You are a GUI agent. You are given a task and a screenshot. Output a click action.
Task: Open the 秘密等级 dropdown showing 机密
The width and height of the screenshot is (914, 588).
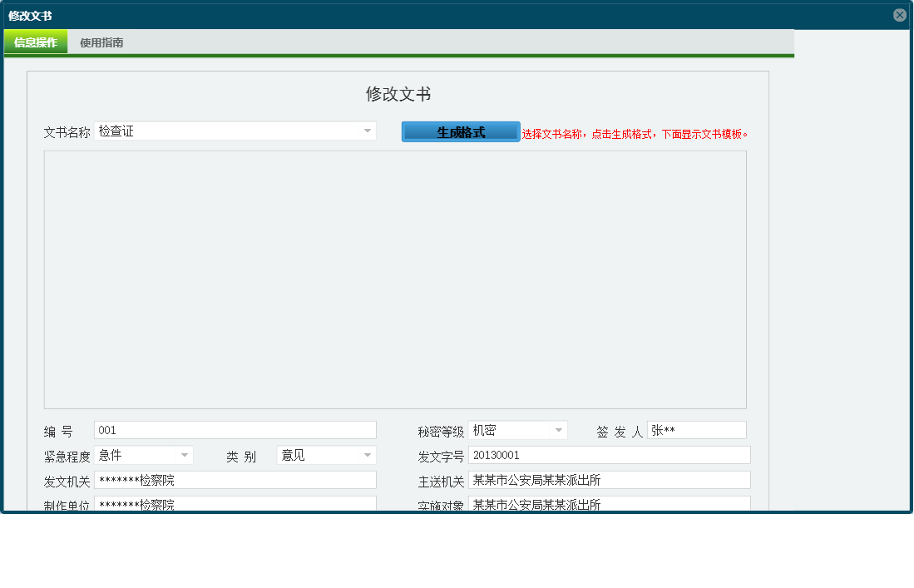(x=558, y=430)
